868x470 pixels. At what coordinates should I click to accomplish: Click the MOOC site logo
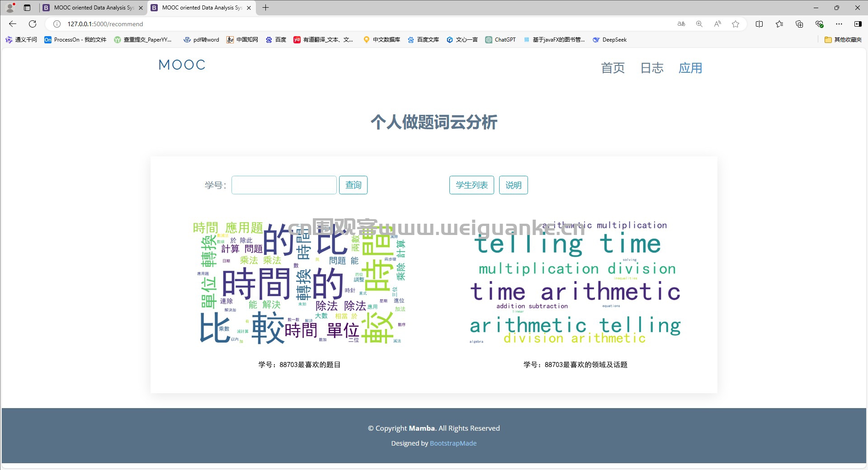coord(182,65)
